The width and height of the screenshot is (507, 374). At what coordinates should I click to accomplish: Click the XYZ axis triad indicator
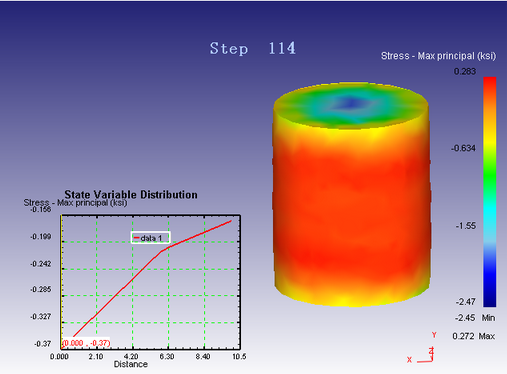[422, 348]
